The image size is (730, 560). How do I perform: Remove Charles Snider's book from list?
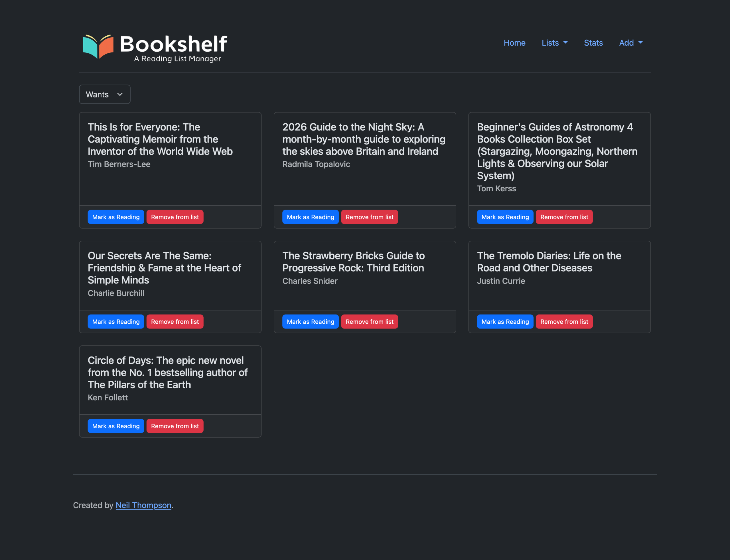pos(369,322)
